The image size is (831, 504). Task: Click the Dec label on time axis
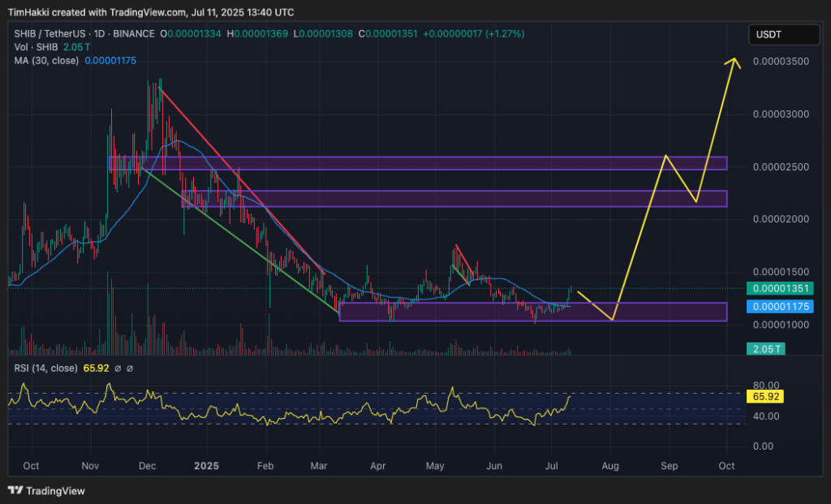tap(148, 466)
